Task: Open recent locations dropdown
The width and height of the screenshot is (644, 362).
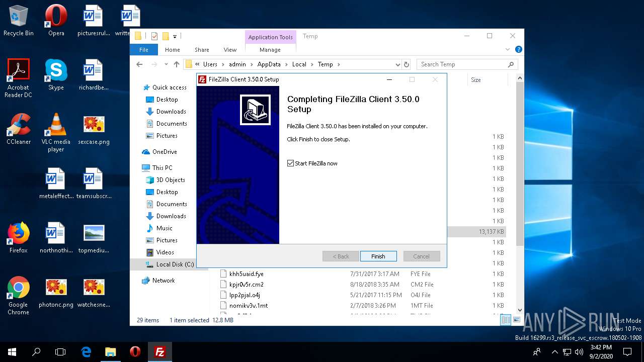Action: pos(166,64)
